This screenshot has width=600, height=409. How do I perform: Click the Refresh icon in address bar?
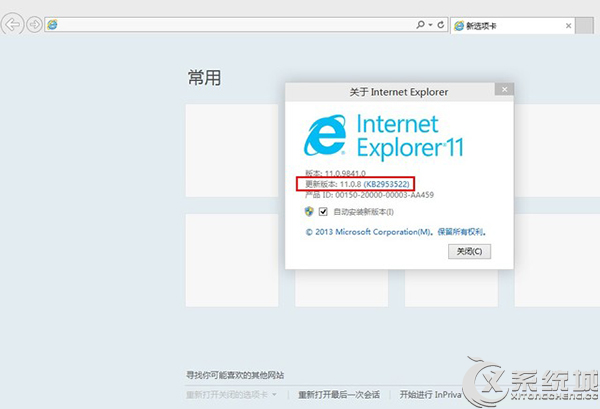[441, 24]
